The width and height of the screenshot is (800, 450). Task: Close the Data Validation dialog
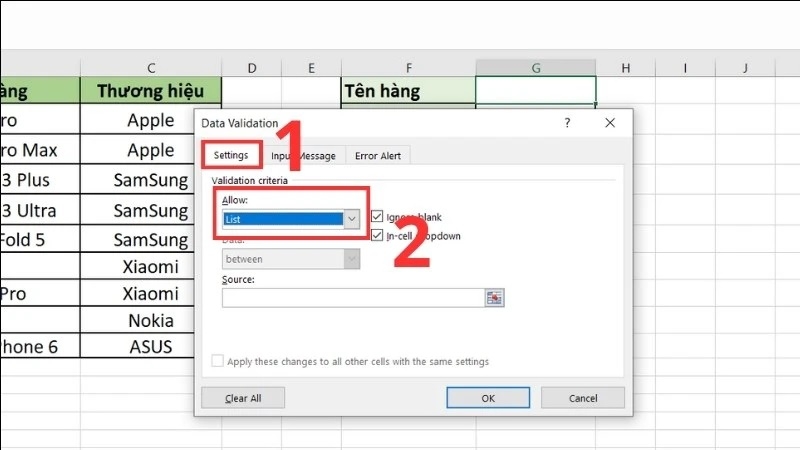point(611,123)
